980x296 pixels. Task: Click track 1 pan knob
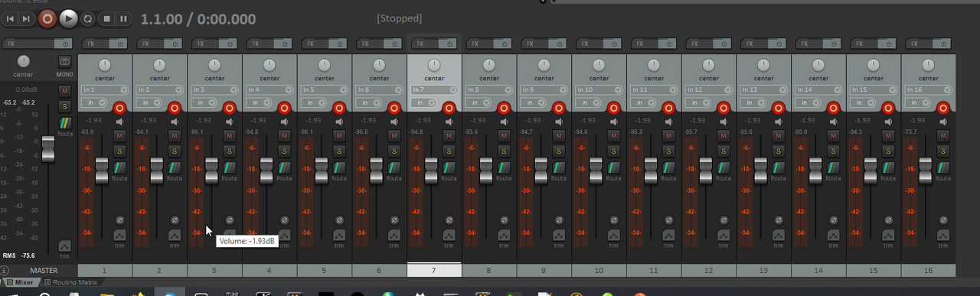click(105, 65)
